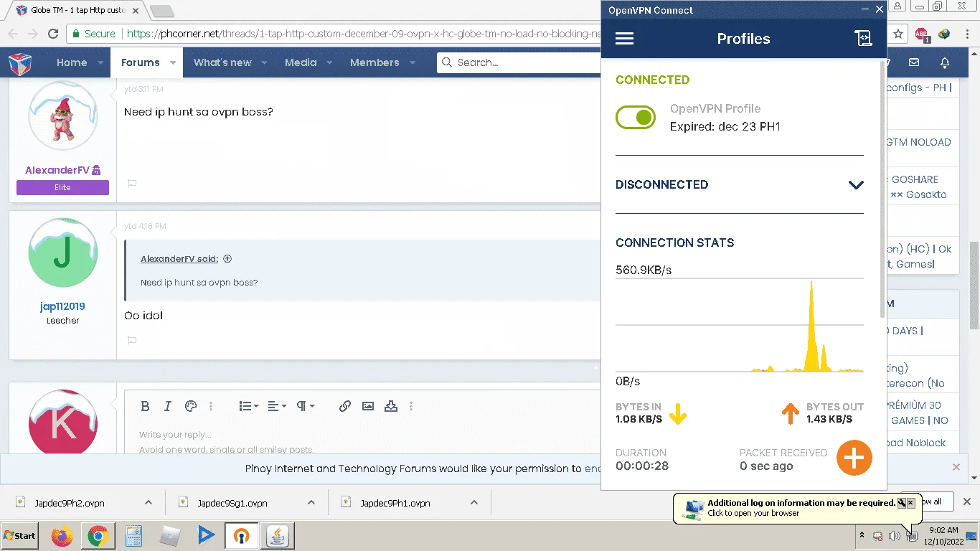Screen dimensions: 980x551
Task: Open Firefox from the taskbar
Action: (62, 536)
